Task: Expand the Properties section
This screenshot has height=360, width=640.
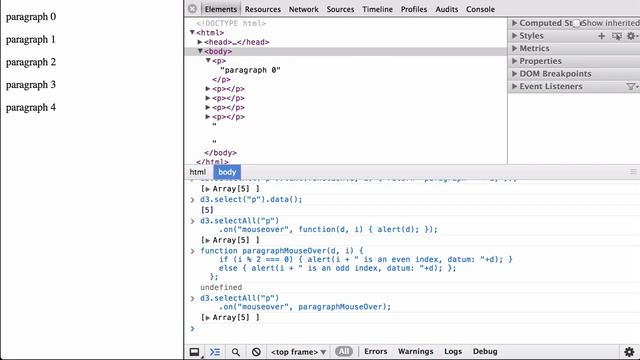Action: pyautogui.click(x=514, y=61)
